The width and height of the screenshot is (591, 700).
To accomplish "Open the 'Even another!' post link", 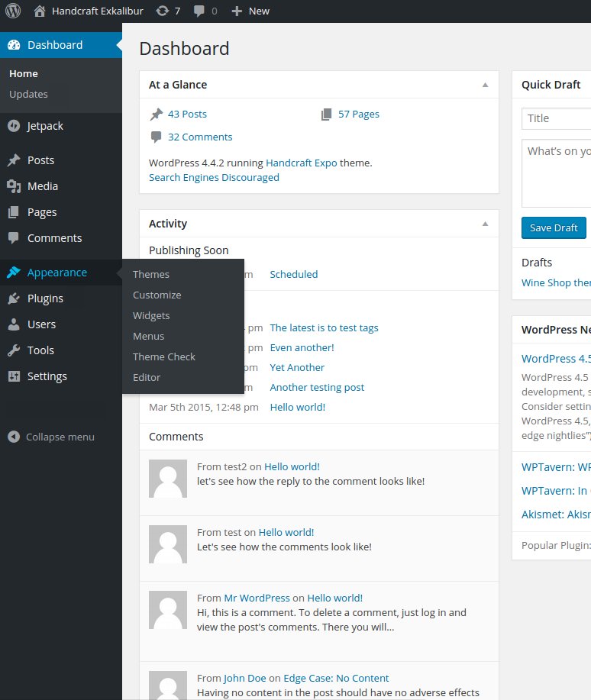I will (x=302, y=347).
